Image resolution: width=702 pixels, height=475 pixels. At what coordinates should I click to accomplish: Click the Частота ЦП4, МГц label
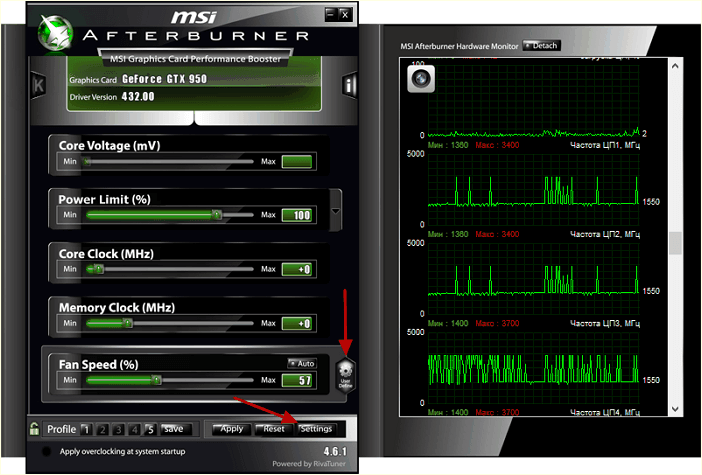pos(605,412)
